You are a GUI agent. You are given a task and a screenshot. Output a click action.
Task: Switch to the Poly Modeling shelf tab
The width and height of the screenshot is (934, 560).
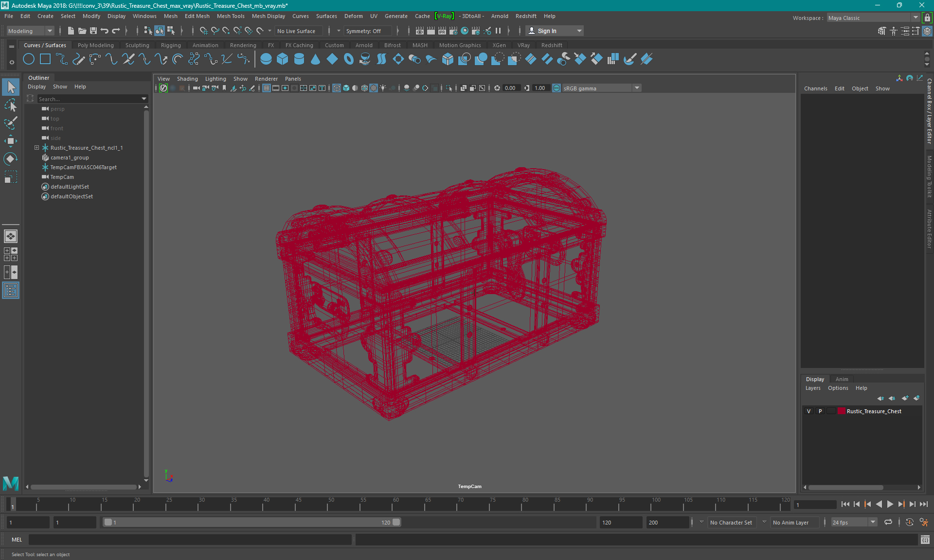[x=96, y=45]
